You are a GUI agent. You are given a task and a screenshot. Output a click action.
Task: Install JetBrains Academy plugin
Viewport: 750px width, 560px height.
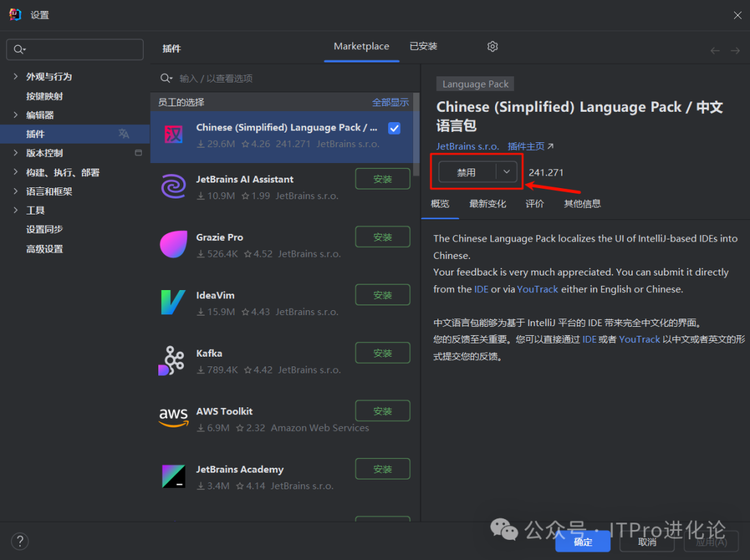coord(383,469)
